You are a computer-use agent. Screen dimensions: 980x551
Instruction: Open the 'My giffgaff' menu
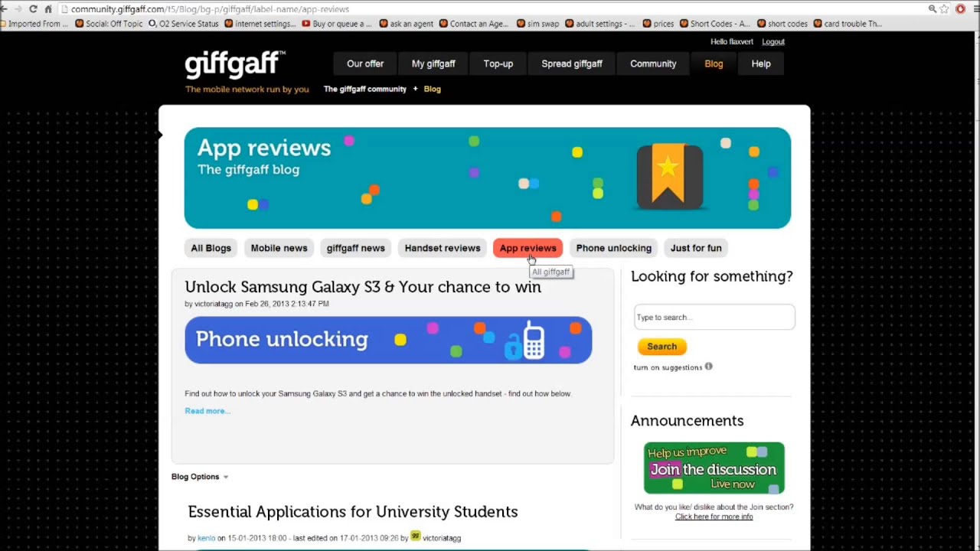[x=433, y=64]
